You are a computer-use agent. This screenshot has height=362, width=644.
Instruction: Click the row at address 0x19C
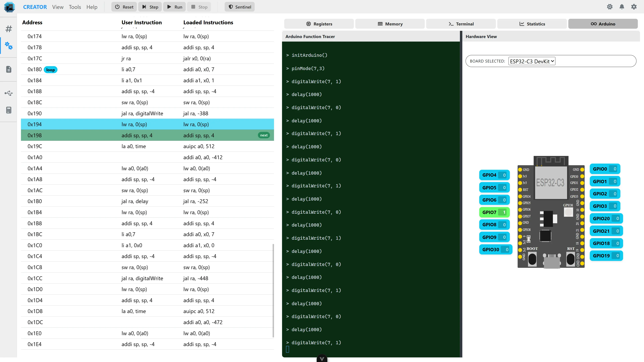[x=147, y=146]
